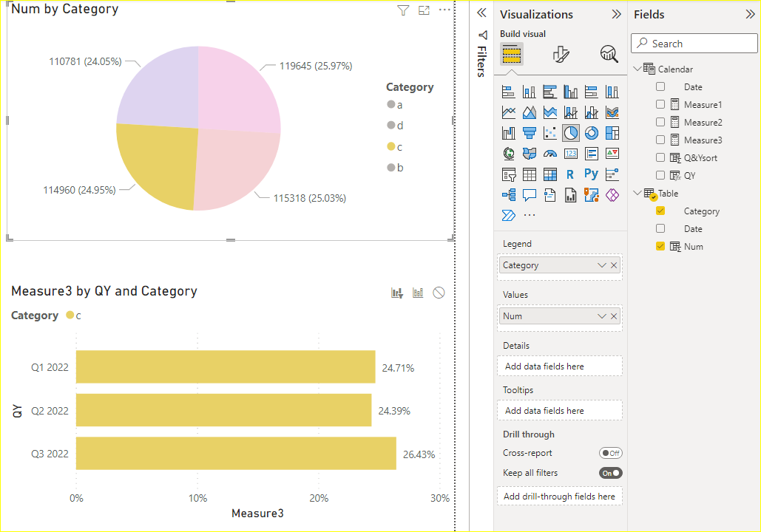The image size is (761, 532).
Task: Select the globe map visual
Action: 509,154
